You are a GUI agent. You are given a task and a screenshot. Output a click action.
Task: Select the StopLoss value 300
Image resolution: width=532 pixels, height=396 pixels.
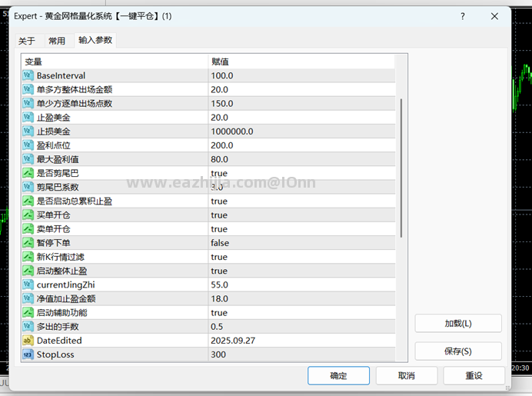tap(218, 354)
